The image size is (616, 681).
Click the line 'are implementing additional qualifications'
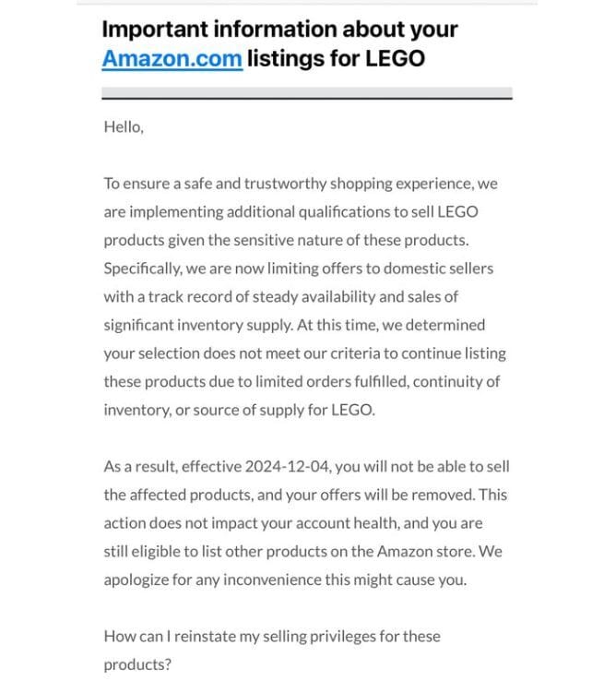[x=291, y=212]
